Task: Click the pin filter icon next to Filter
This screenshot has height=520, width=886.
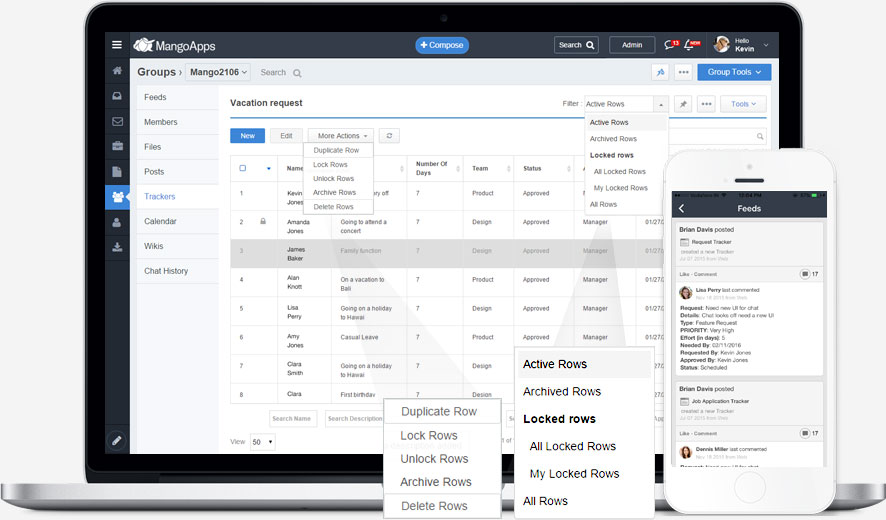Action: tap(683, 104)
